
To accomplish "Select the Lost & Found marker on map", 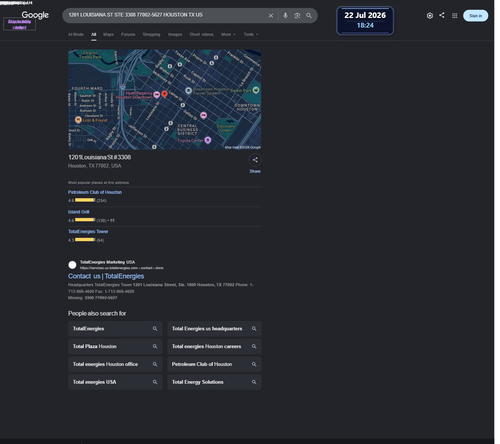I will tap(78, 119).
